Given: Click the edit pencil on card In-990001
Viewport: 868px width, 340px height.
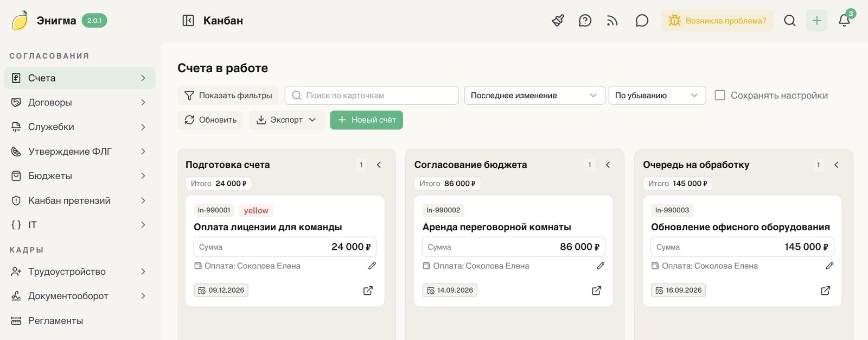Looking at the screenshot, I should tap(372, 266).
